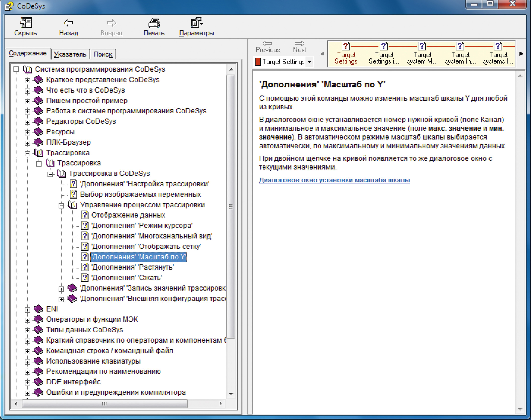Screen dimensions: 531x420
Task: Expand the Редакторы CoDeSys node
Action: click(x=27, y=122)
